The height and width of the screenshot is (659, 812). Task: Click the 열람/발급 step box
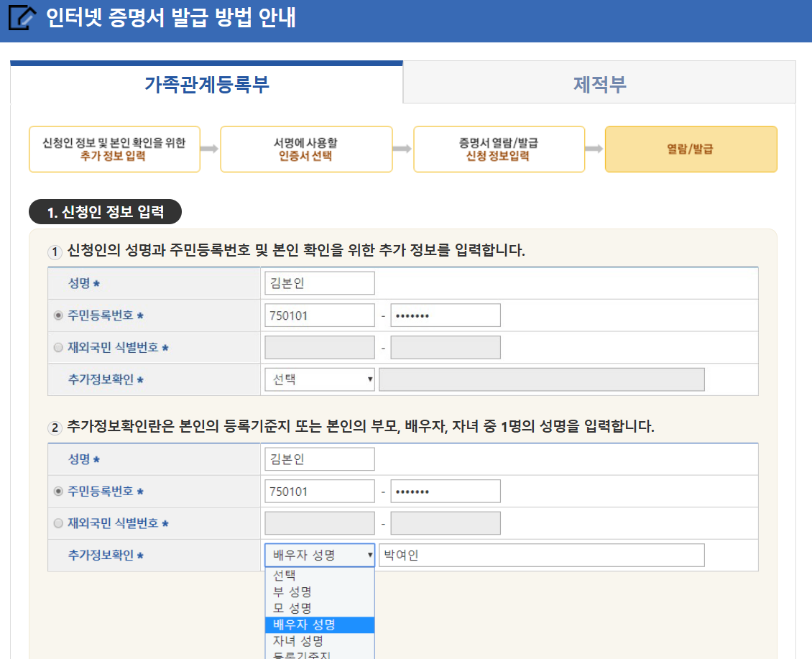(692, 149)
